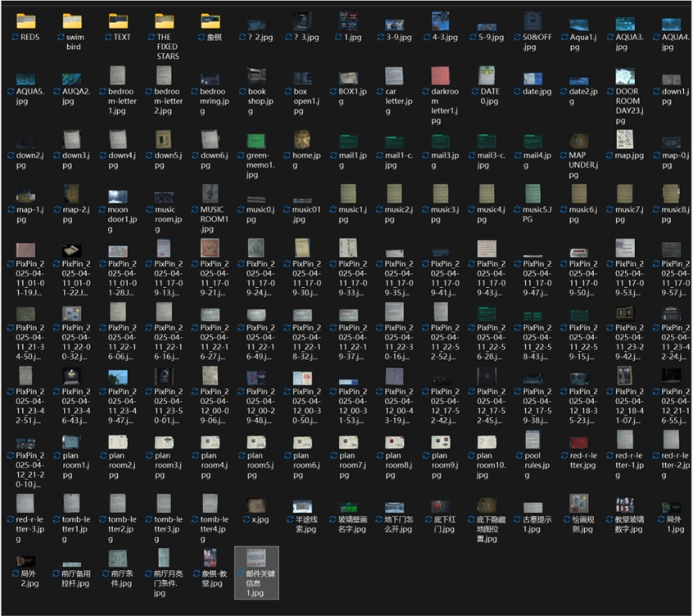Select darkroom letter1.jpg file
693x616 pixels.
(441, 96)
